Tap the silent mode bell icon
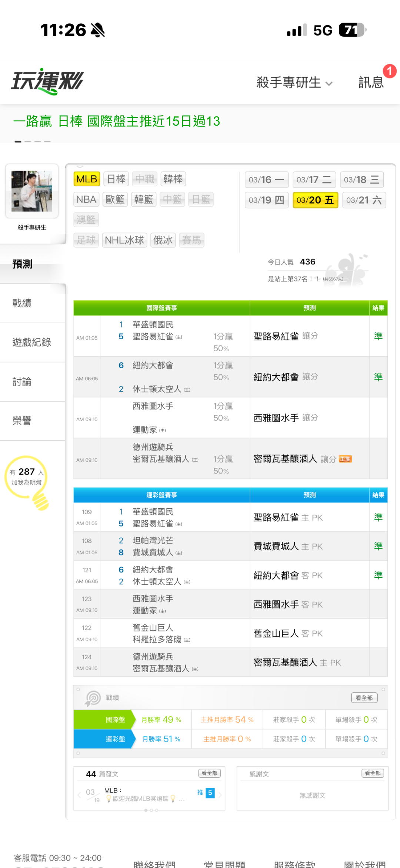Viewport: 400px width, 868px height. 98,30
